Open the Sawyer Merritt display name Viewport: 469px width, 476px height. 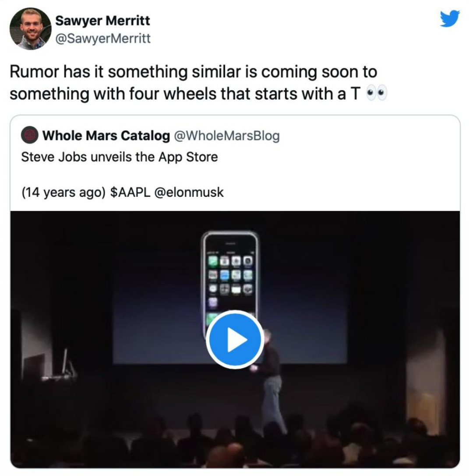point(102,21)
